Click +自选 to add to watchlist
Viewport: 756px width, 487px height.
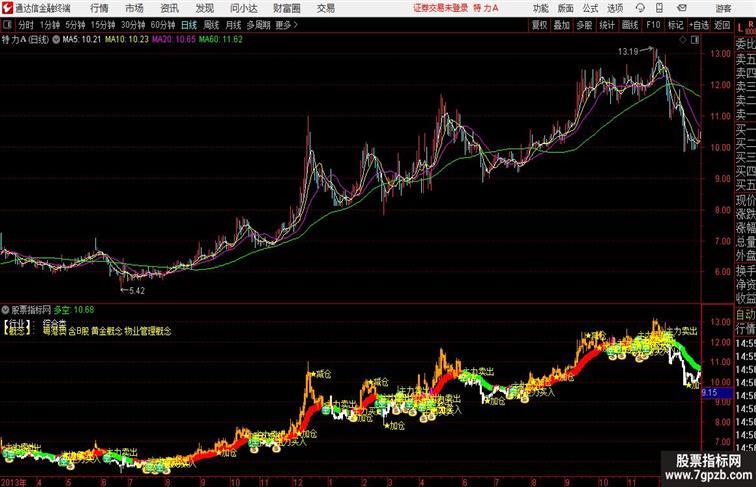point(699,25)
